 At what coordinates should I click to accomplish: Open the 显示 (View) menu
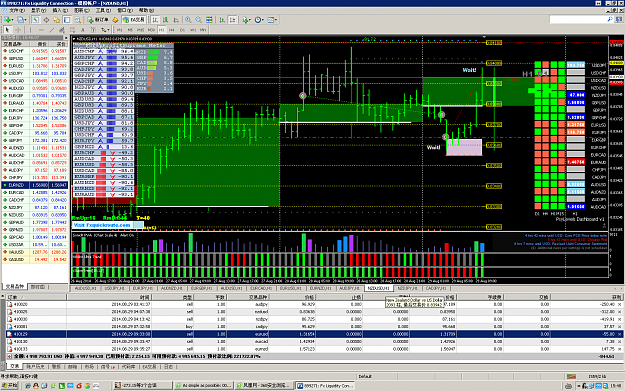[x=38, y=10]
